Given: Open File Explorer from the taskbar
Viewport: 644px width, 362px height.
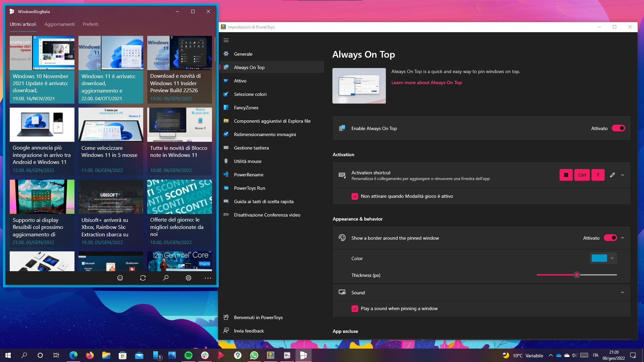Looking at the screenshot, I should pyautogui.click(x=106, y=355).
